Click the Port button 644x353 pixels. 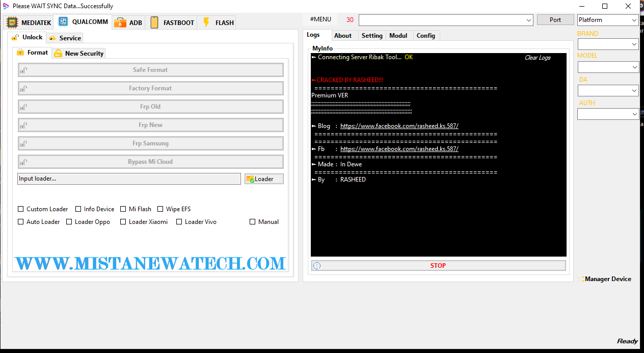(555, 20)
